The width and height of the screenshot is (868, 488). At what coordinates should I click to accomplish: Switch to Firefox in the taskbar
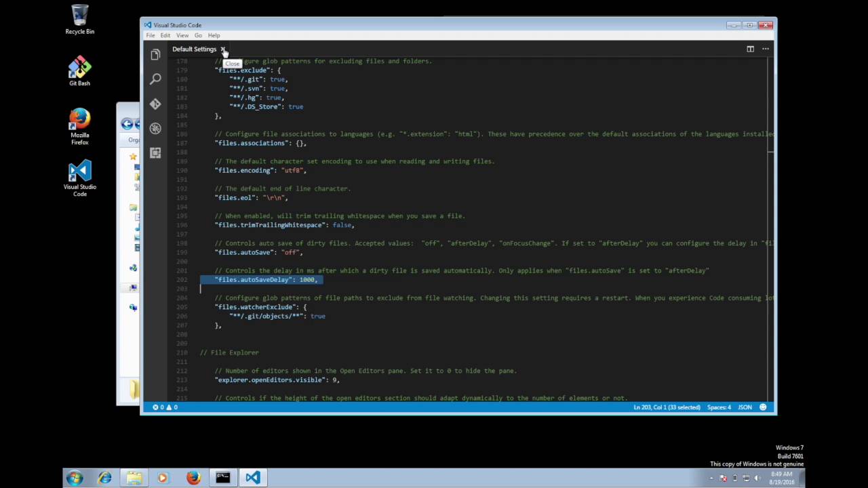(x=193, y=478)
